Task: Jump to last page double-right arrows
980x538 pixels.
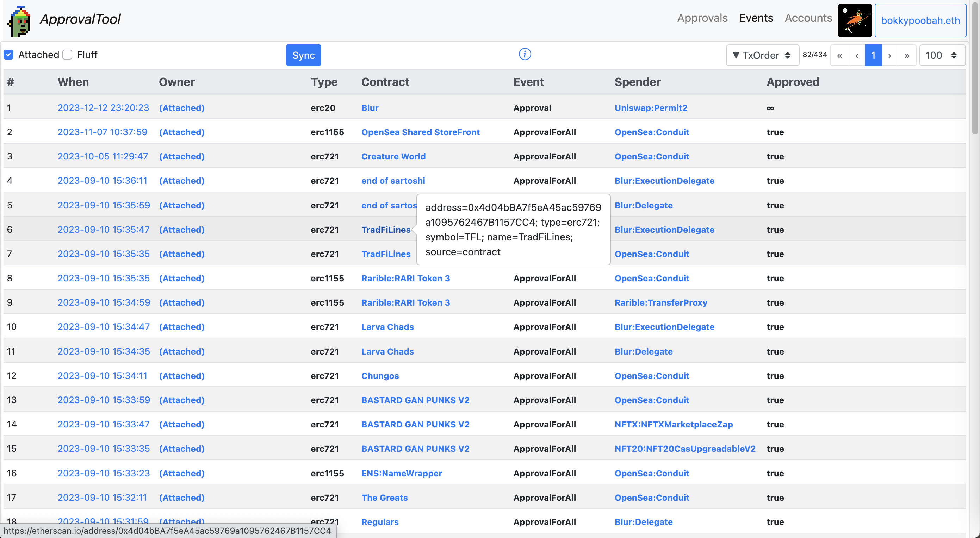Action: coord(907,56)
